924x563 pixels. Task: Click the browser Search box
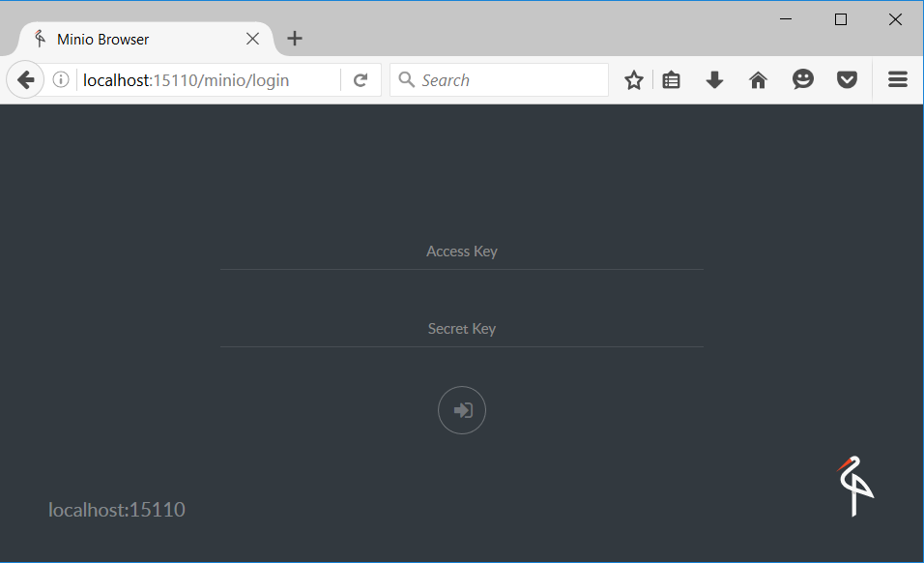click(x=499, y=79)
